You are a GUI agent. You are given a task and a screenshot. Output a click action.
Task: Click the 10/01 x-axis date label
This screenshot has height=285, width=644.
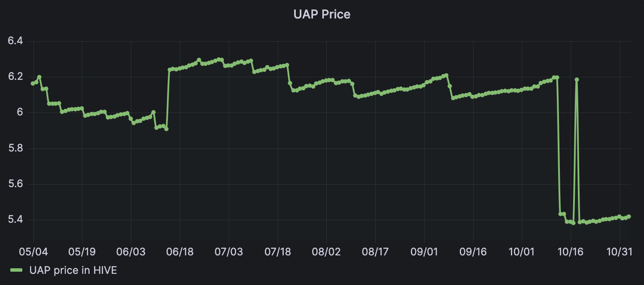522,252
